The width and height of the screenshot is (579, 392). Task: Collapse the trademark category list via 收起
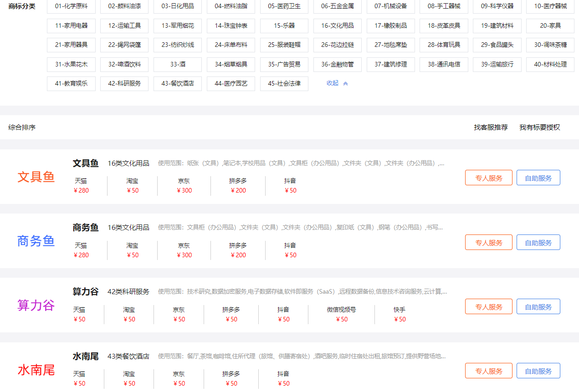point(337,83)
